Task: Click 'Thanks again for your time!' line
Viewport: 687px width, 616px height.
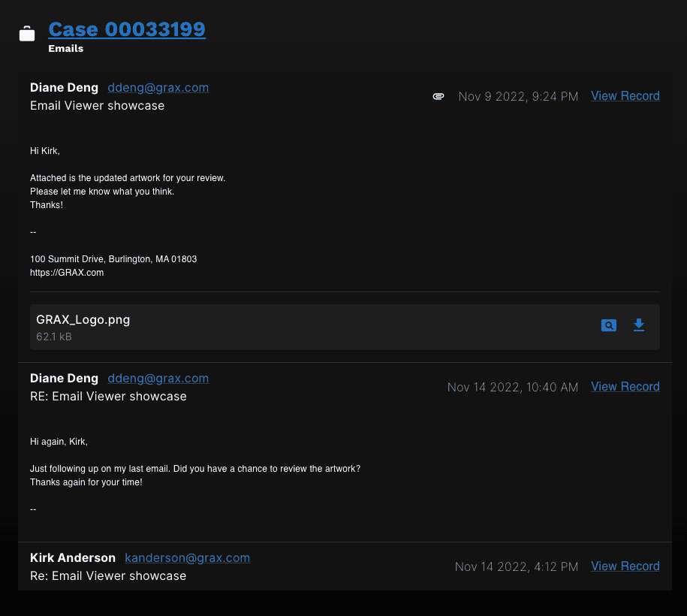Action: click(86, 482)
